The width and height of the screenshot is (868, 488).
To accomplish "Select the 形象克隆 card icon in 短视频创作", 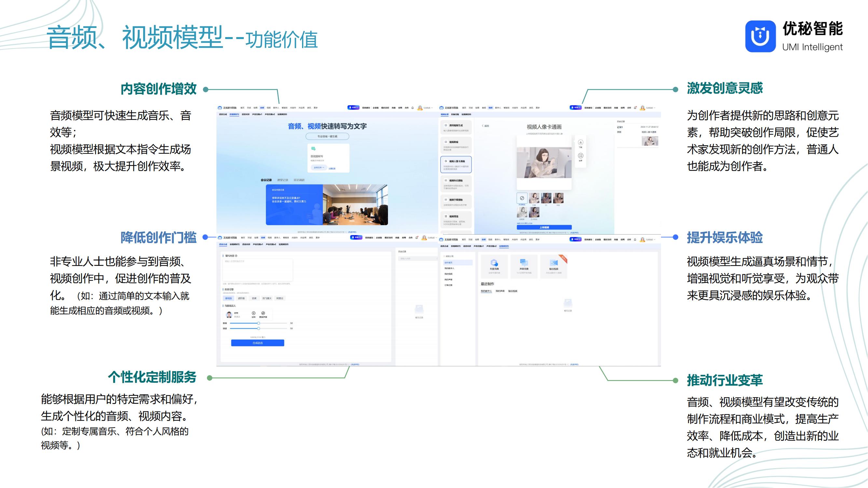I will tap(494, 263).
